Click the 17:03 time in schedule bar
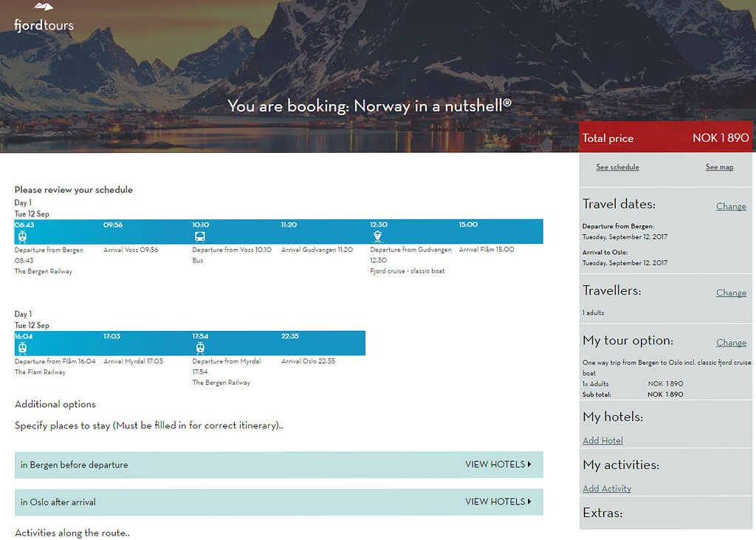This screenshot has height=540, width=756. pyautogui.click(x=112, y=336)
